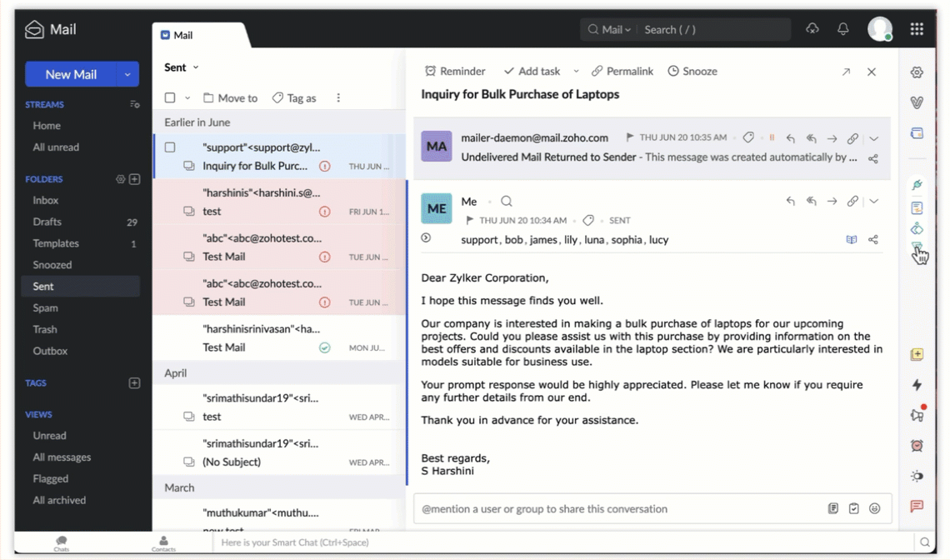Image resolution: width=950 pixels, height=560 pixels.
Task: Copy link icon on Me message
Action: (x=852, y=201)
